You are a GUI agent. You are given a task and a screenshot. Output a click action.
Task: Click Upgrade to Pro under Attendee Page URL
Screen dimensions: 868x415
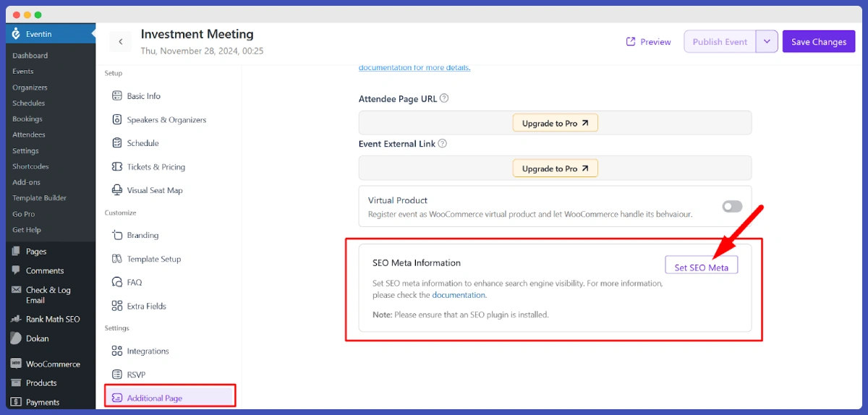tap(556, 123)
